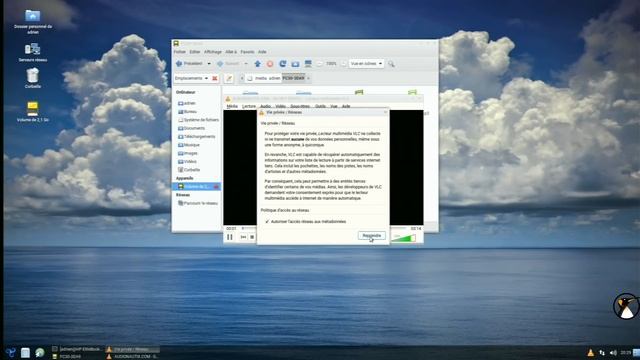Open the computer icon in file manager toolbar
Screen dimensions: 640x360
click(308, 64)
